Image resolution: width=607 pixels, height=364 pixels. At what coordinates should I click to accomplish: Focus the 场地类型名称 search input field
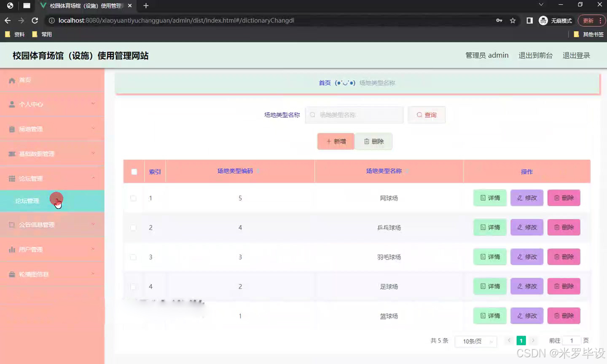pyautogui.click(x=355, y=115)
